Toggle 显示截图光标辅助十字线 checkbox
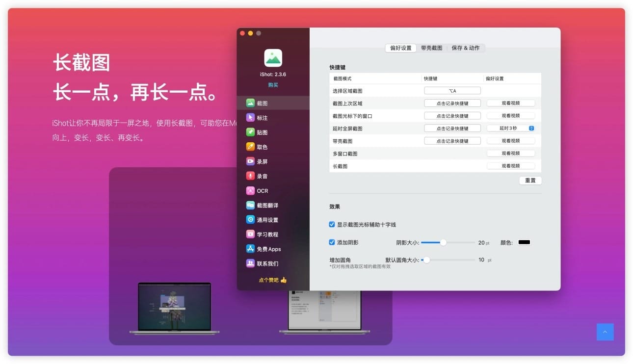The width and height of the screenshot is (633, 364). 332,225
